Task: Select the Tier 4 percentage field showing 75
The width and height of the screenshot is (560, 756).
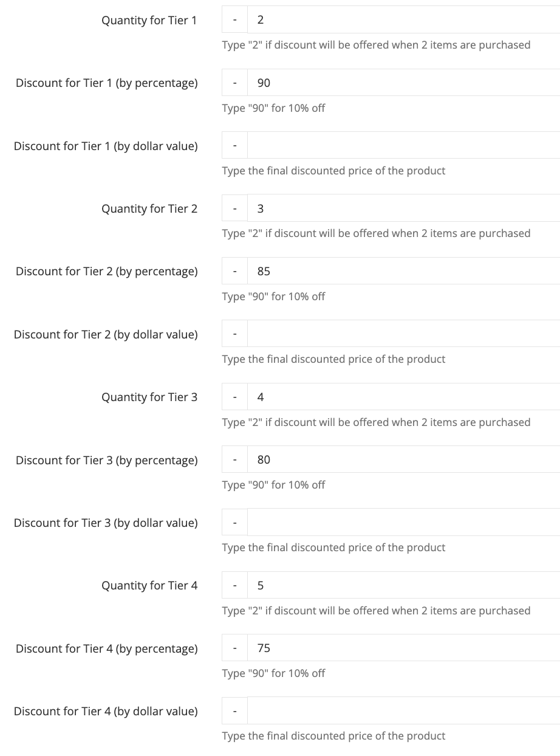Action: (403, 648)
